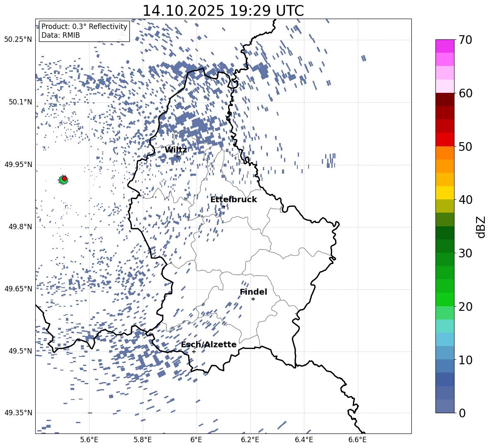Screen dimensions: 491x448
Task: Click the dBZ colorbar axis label
Action: tap(481, 227)
